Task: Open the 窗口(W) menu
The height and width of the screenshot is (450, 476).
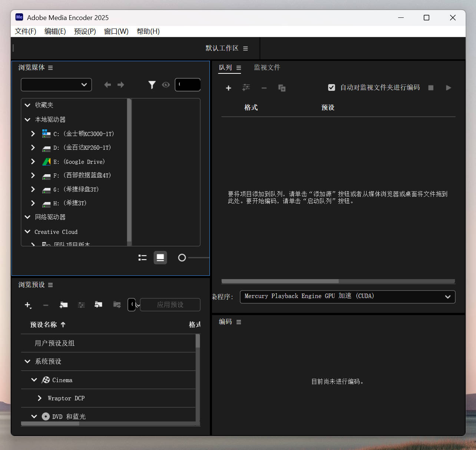Action: click(116, 32)
